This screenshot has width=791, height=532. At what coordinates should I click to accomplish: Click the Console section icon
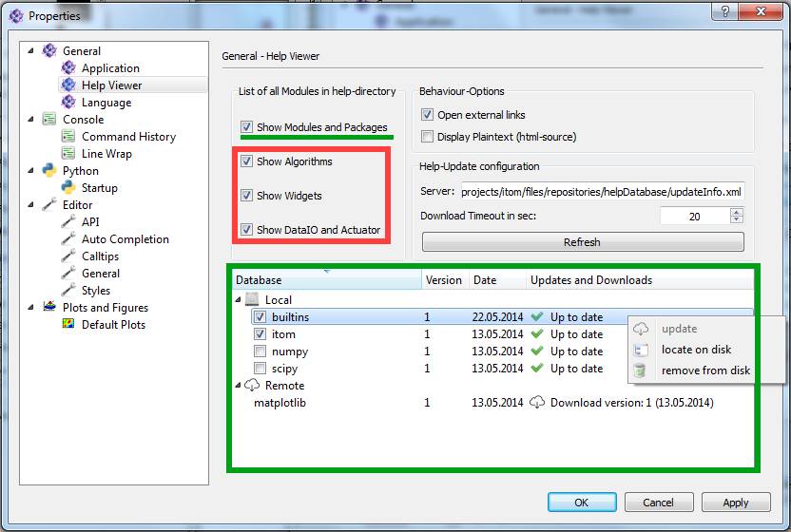pyautogui.click(x=49, y=120)
